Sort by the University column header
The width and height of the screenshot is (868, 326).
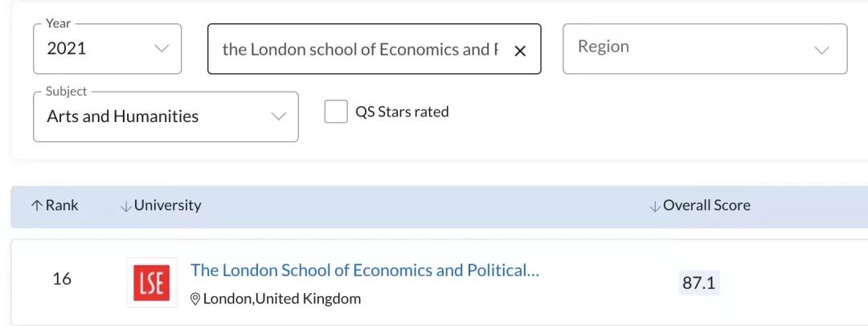(168, 206)
